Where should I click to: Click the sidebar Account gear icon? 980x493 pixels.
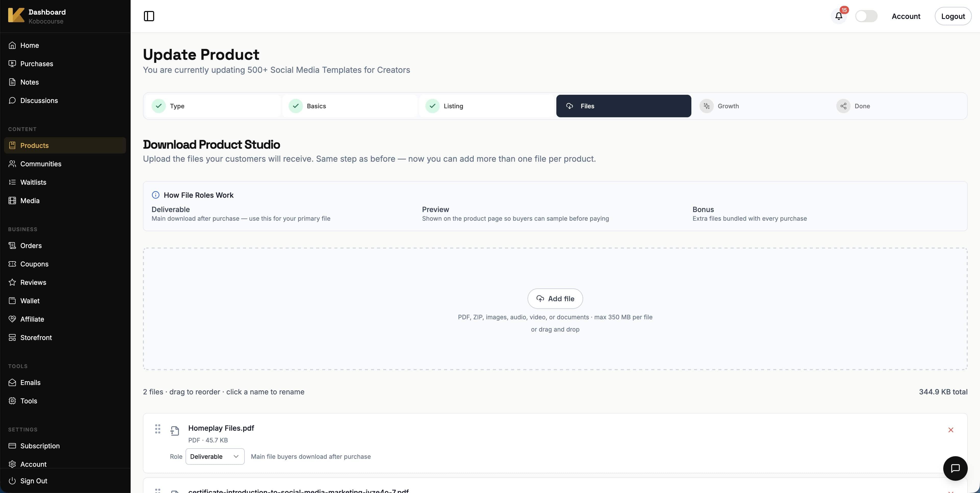12,464
